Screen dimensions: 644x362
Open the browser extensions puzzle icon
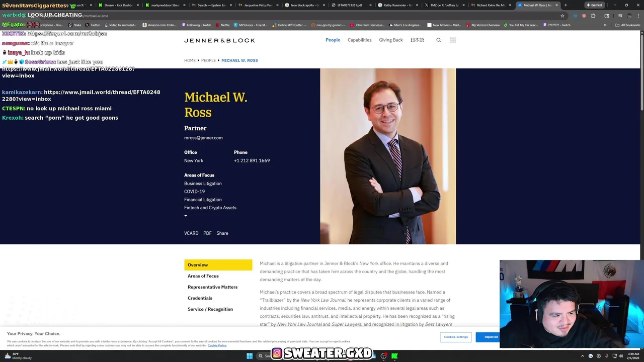pyautogui.click(x=593, y=16)
